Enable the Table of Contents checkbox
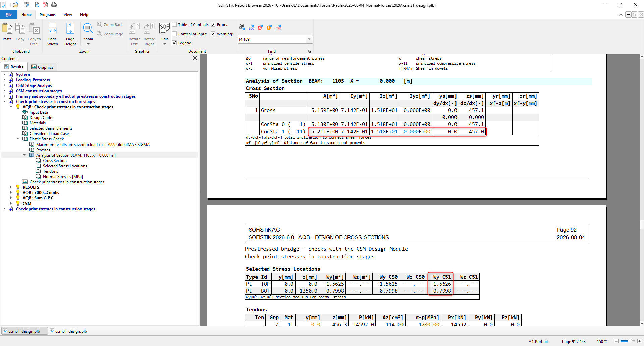The height and width of the screenshot is (346, 644). point(174,25)
